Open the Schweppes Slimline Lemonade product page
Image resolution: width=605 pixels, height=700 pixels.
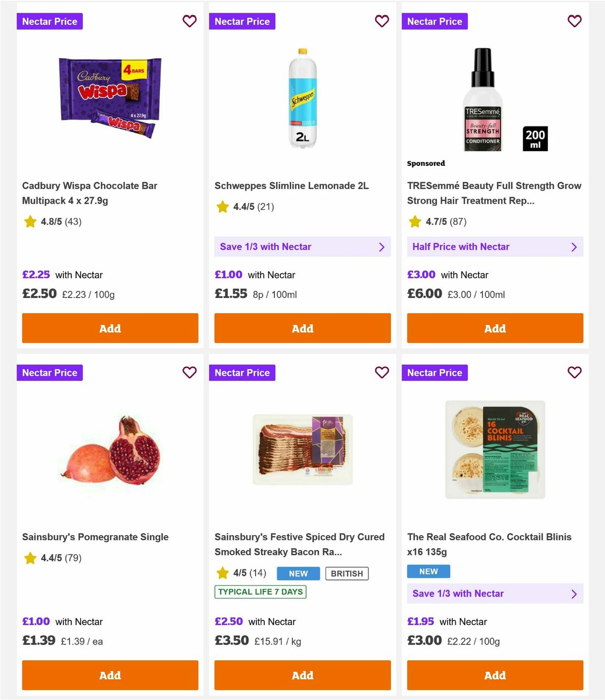point(291,186)
